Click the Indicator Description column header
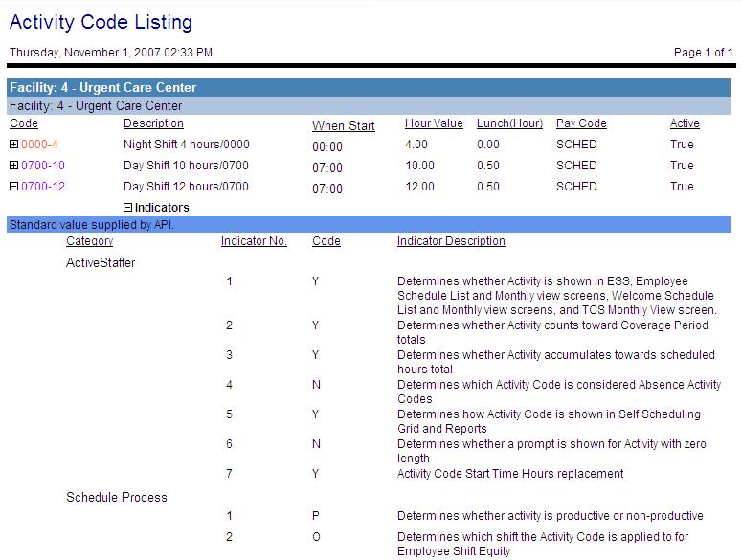 pos(451,241)
